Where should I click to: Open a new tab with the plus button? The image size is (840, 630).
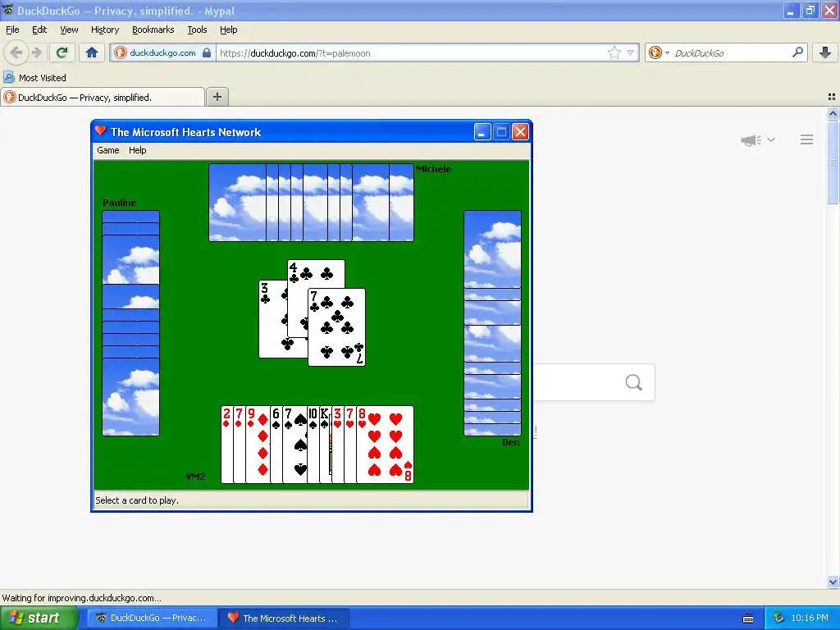(217, 97)
